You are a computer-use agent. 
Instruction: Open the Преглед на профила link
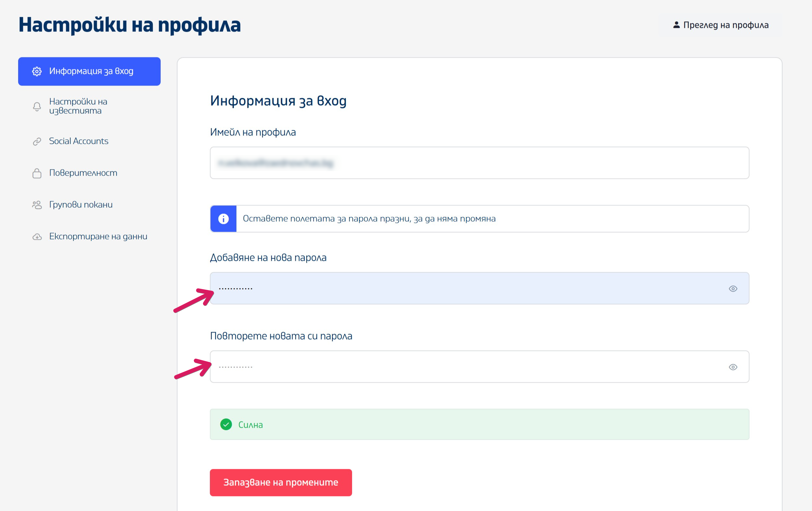(726, 25)
